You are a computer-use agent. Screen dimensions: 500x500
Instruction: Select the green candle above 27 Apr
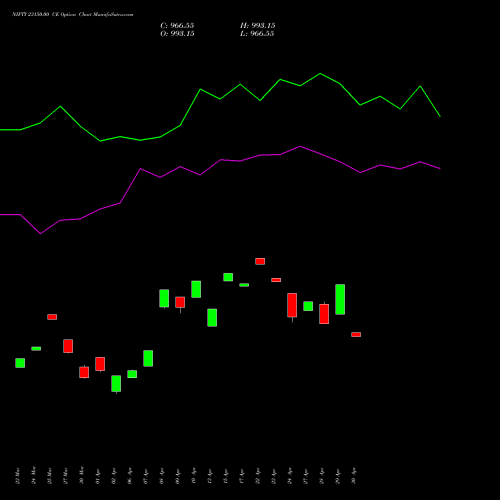(x=308, y=306)
